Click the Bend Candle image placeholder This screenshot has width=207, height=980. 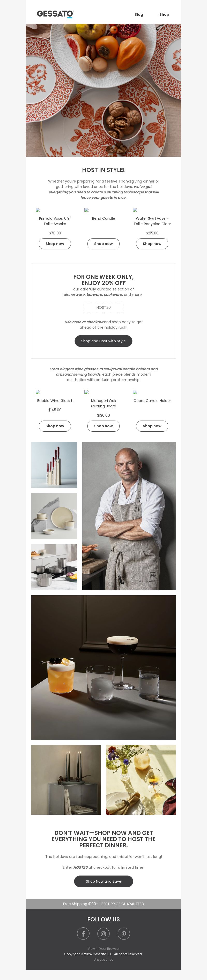point(86,210)
